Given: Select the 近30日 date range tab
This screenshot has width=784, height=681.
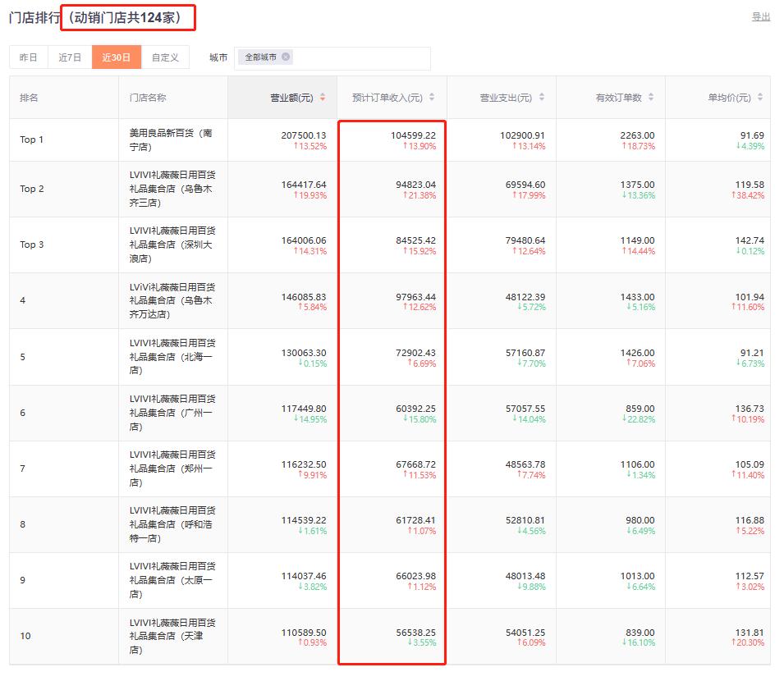Looking at the screenshot, I should pyautogui.click(x=117, y=57).
